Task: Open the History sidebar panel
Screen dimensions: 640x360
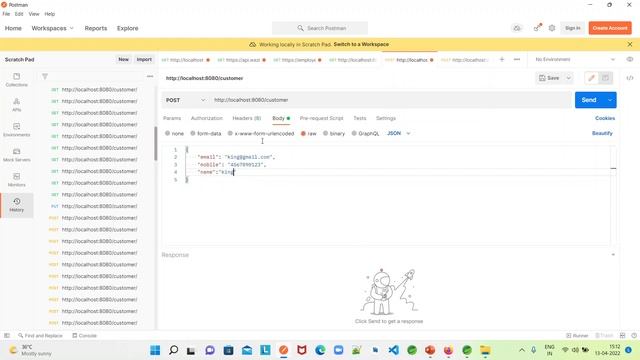Action: 16,205
